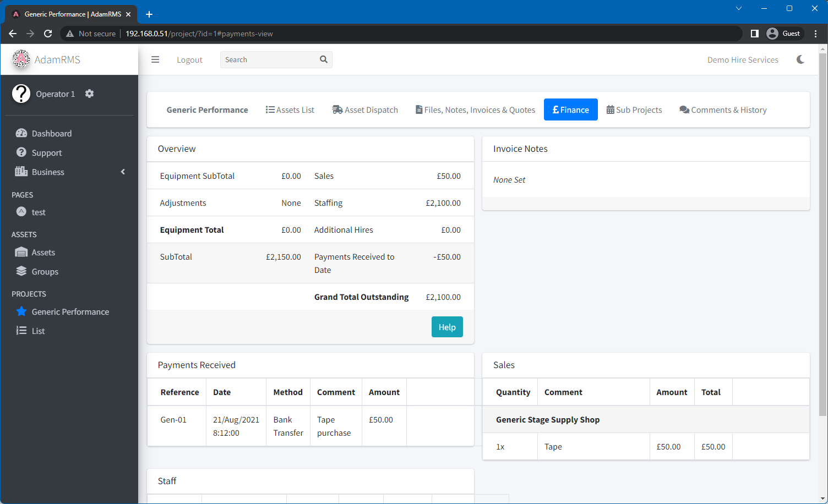This screenshot has height=504, width=828.
Task: Switch to the Asset Dispatch tab
Action: coord(364,109)
